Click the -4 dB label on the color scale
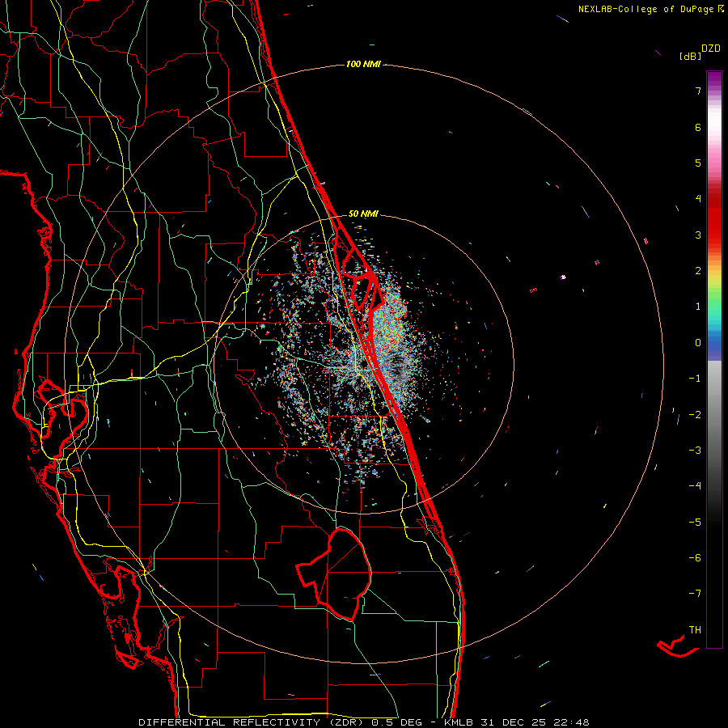This screenshot has height=728, width=728. click(695, 486)
